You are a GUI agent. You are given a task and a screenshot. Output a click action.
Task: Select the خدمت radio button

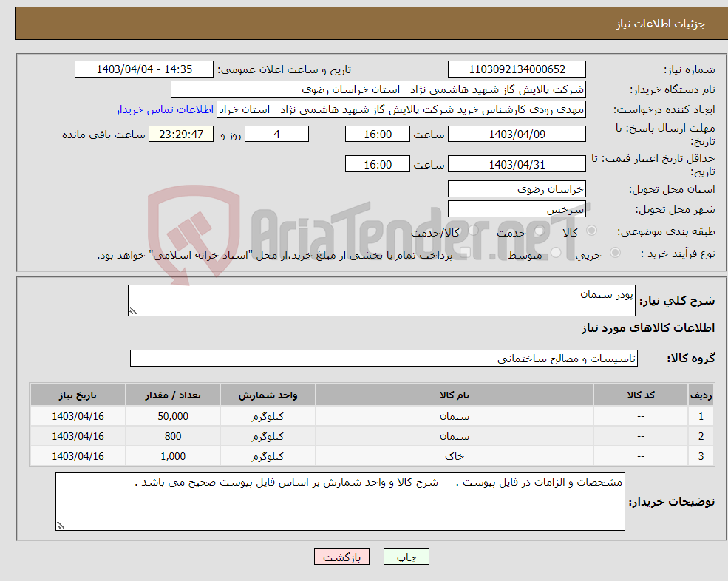[539, 231]
